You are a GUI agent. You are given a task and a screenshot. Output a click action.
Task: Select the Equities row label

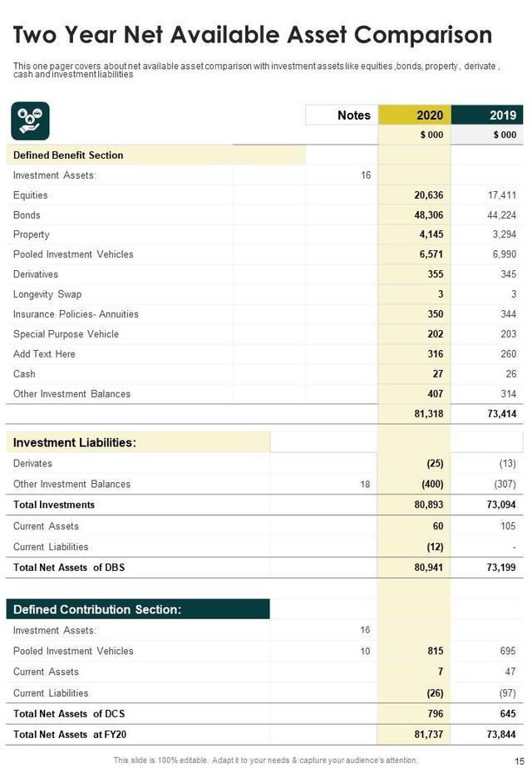tap(31, 195)
